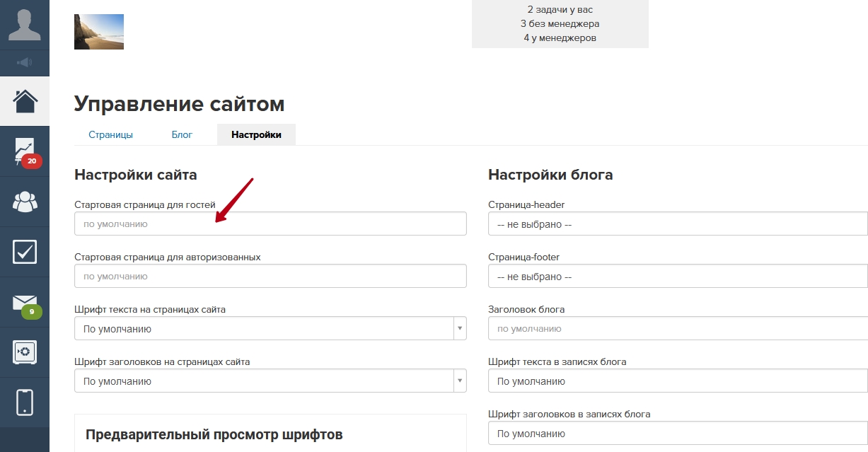Open the home (site) section icon
Image resolution: width=868 pixels, height=452 pixels.
tap(25, 101)
